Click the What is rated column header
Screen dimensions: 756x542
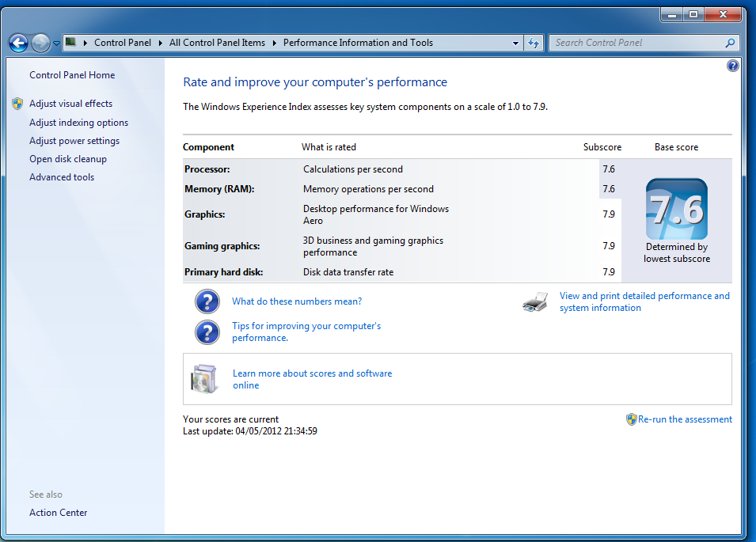click(x=329, y=147)
